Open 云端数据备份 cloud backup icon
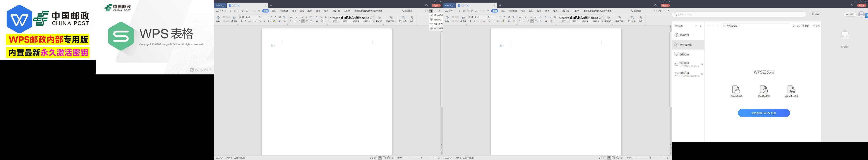This screenshot has height=160, width=868. tap(736, 89)
